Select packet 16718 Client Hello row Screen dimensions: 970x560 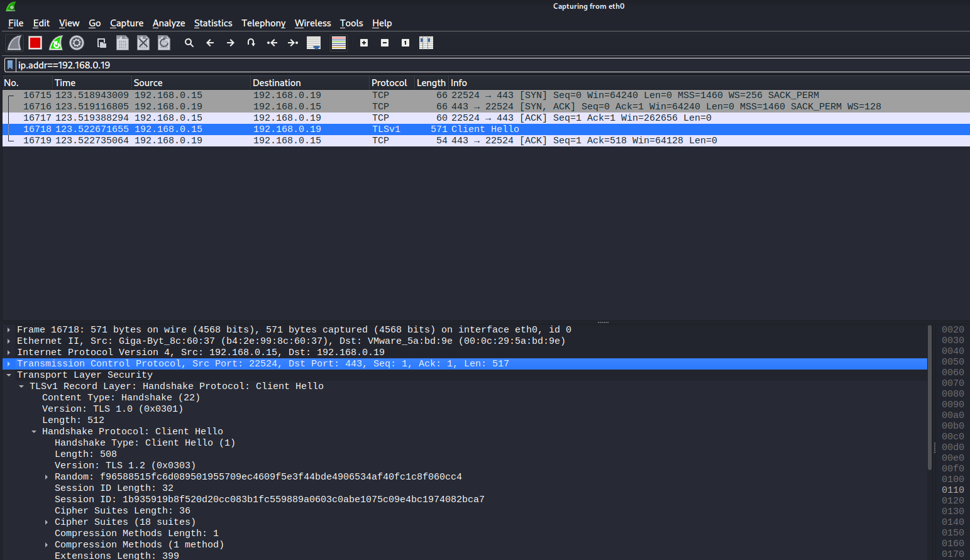tap(485, 129)
